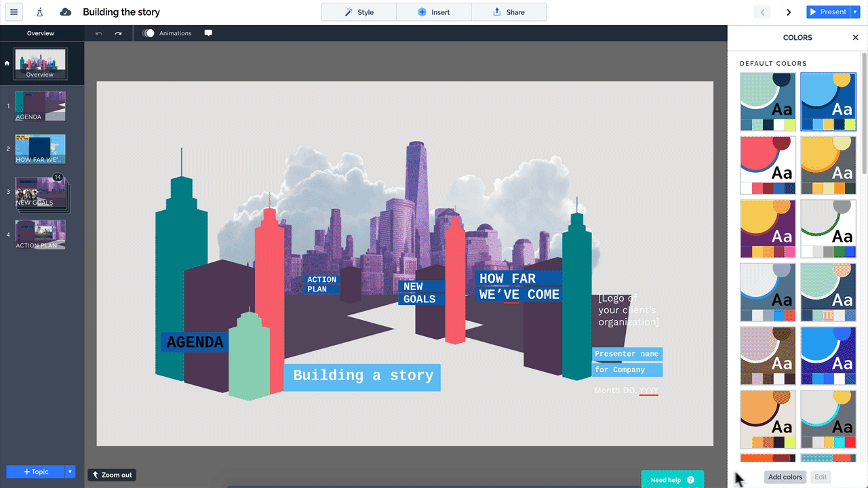The width and height of the screenshot is (868, 488).
Task: Select the red and white color theme
Action: tap(768, 165)
